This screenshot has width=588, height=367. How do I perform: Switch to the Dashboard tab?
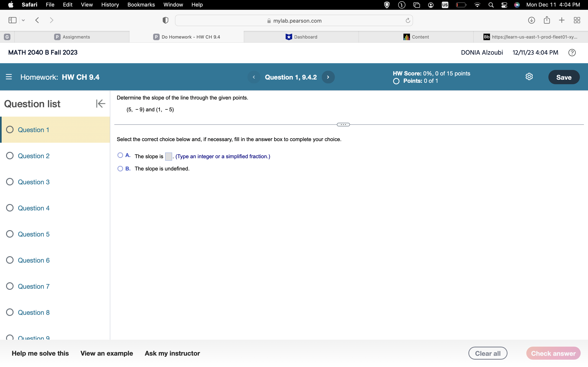click(x=301, y=37)
